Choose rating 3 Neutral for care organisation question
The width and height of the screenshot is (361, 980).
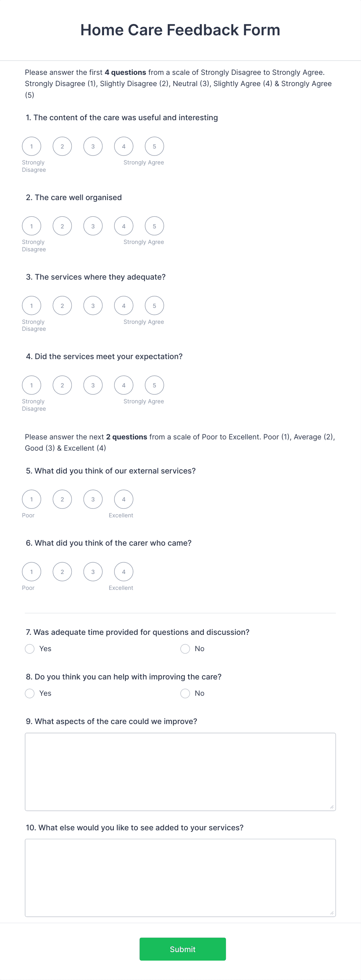[x=93, y=226]
